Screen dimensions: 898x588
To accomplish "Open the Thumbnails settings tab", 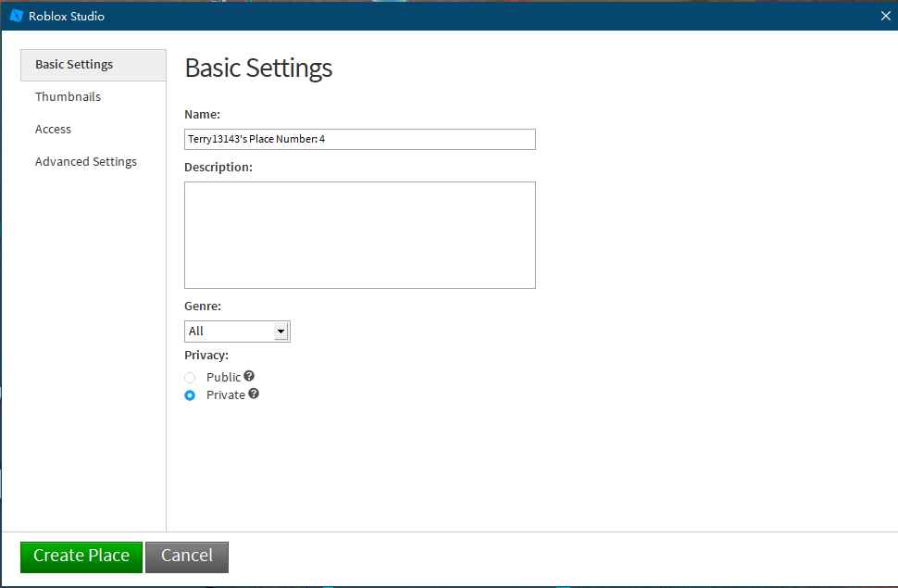I will (x=69, y=97).
